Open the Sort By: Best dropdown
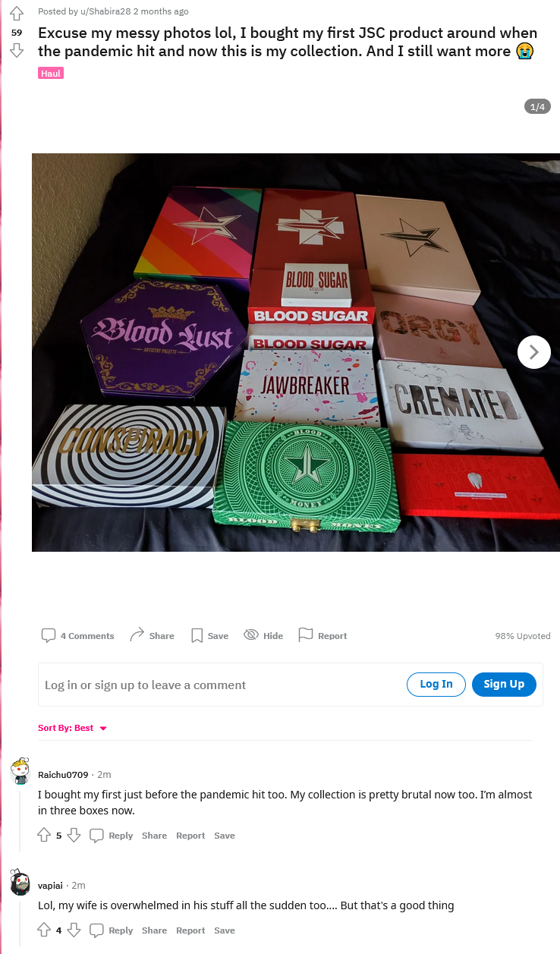560x954 pixels. (73, 728)
